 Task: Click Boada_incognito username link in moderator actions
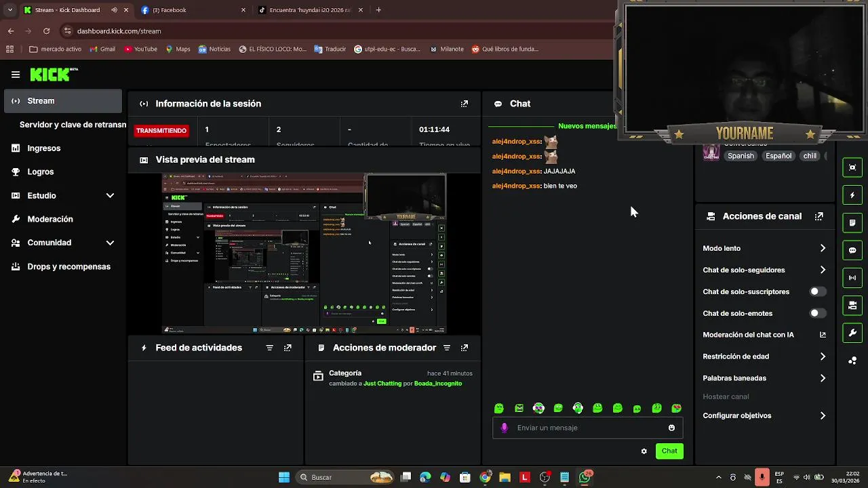[438, 384]
